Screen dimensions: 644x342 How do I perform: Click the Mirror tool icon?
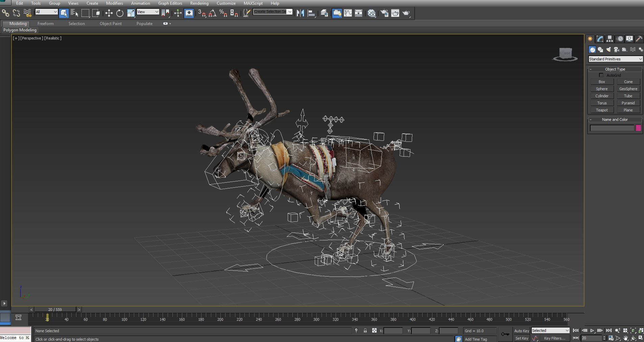coord(300,13)
